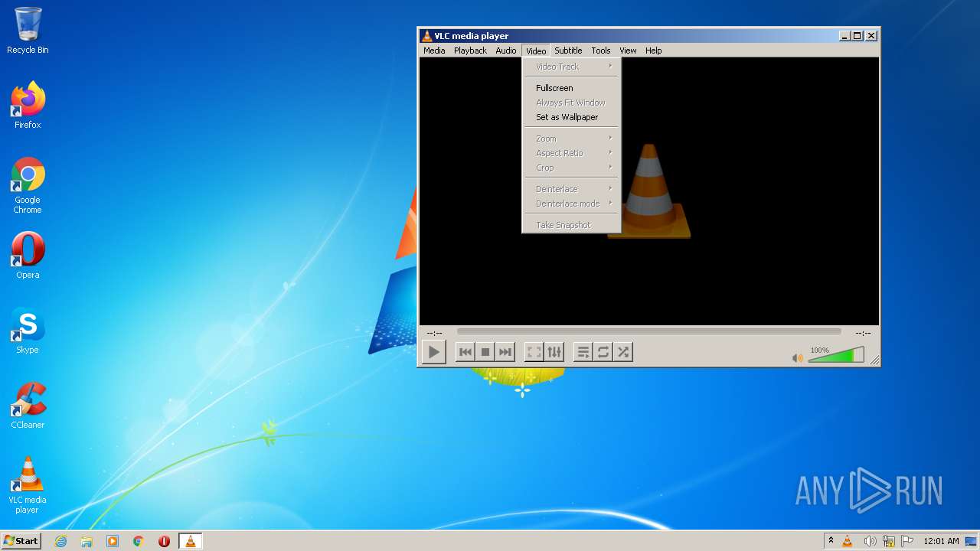Viewport: 980px width, 551px height.
Task: Open the View menu
Action: (x=628, y=51)
